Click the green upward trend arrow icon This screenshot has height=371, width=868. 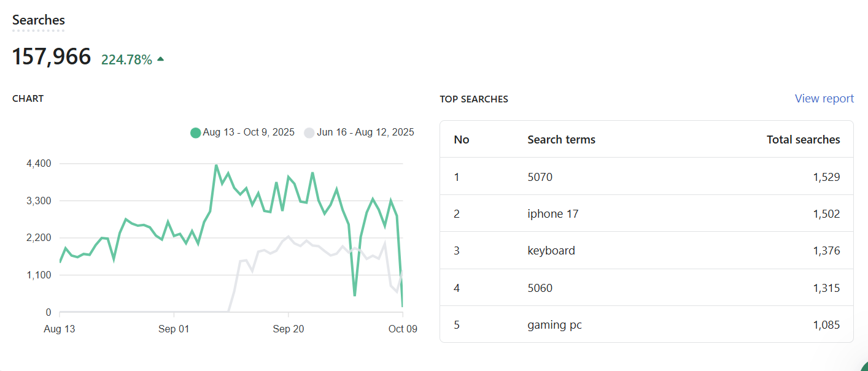[x=161, y=59]
